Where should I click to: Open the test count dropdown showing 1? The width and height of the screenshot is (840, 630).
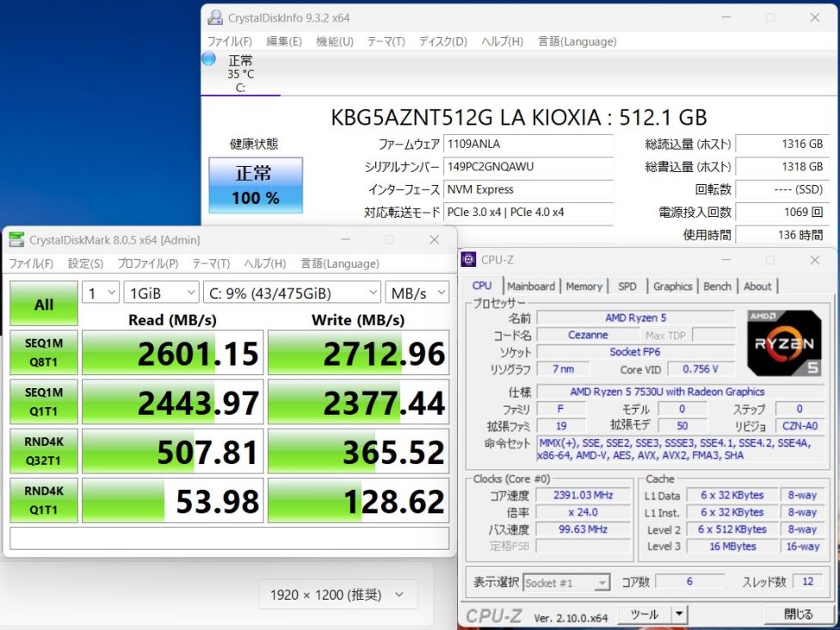101,293
